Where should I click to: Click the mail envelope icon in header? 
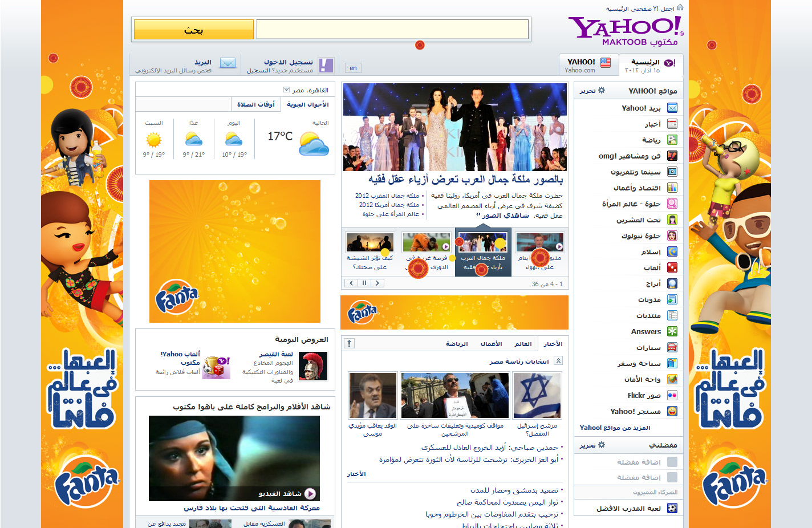tap(228, 63)
